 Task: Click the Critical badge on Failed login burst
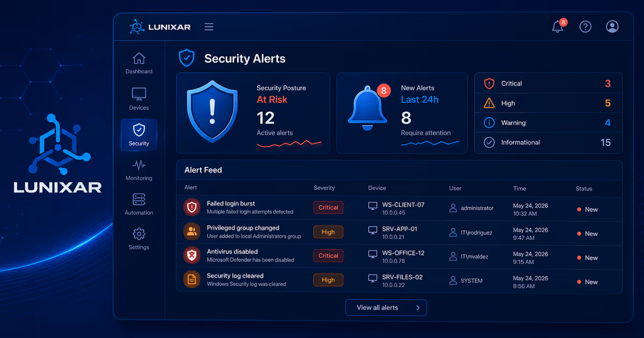point(328,208)
